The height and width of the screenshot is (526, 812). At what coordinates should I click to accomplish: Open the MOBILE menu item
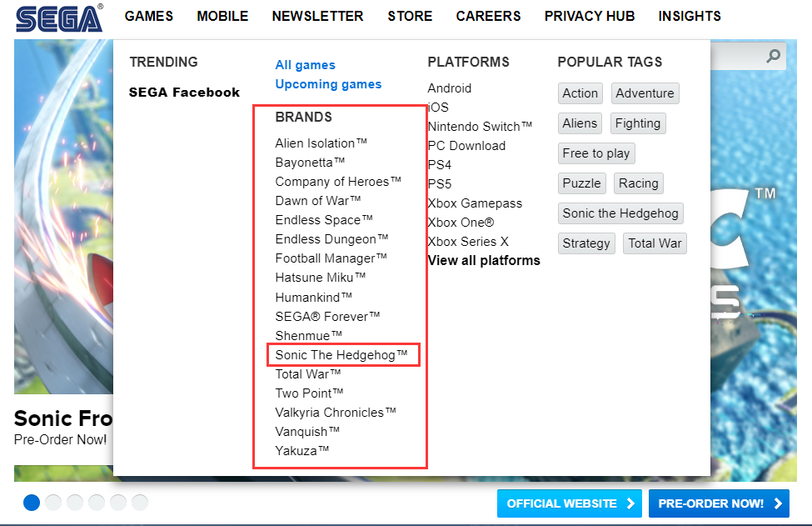click(222, 16)
